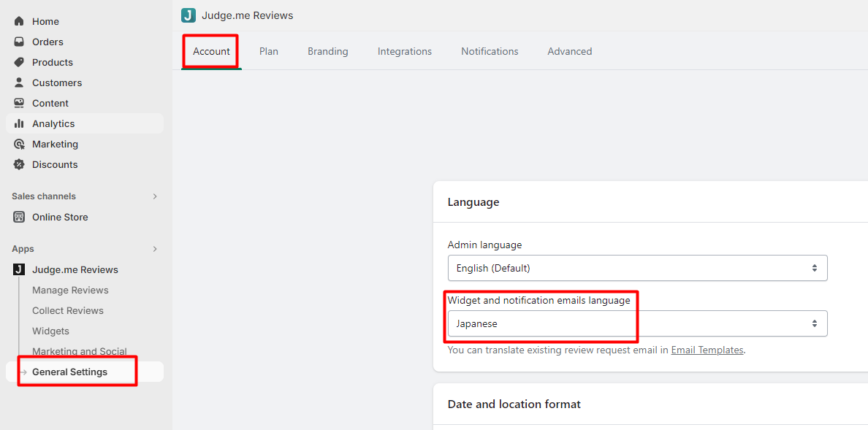This screenshot has width=868, height=430.
Task: Click the Marketing target icon
Action: tap(19, 144)
